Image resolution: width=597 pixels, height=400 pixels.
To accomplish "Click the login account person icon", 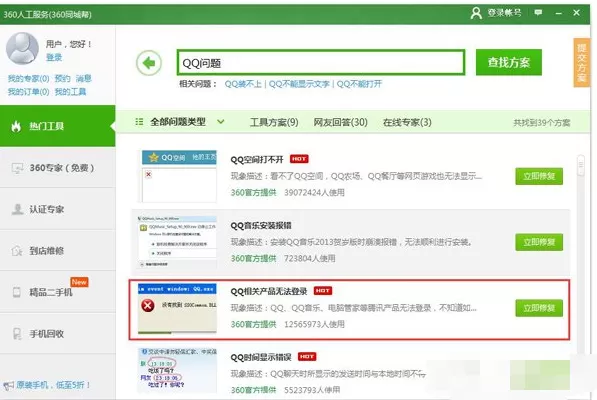I will point(476,13).
